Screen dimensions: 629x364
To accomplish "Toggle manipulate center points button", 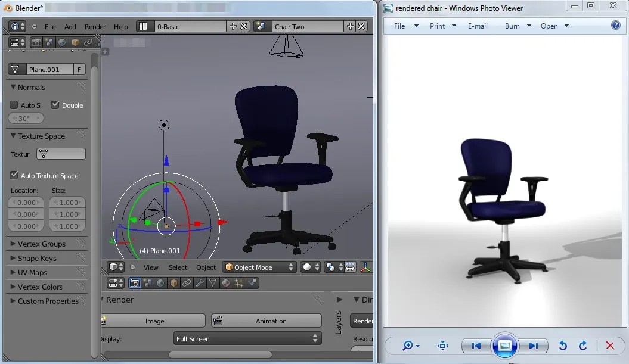I will click(350, 267).
